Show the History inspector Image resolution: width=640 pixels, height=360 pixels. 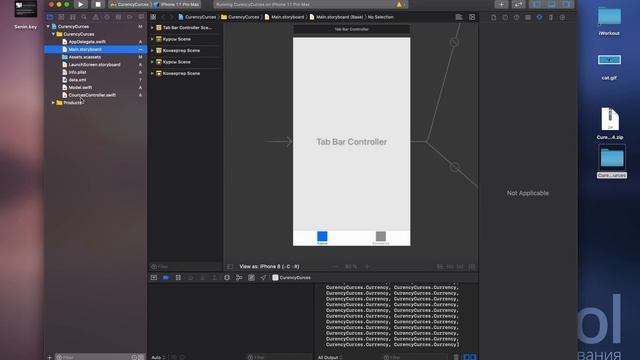click(505, 18)
